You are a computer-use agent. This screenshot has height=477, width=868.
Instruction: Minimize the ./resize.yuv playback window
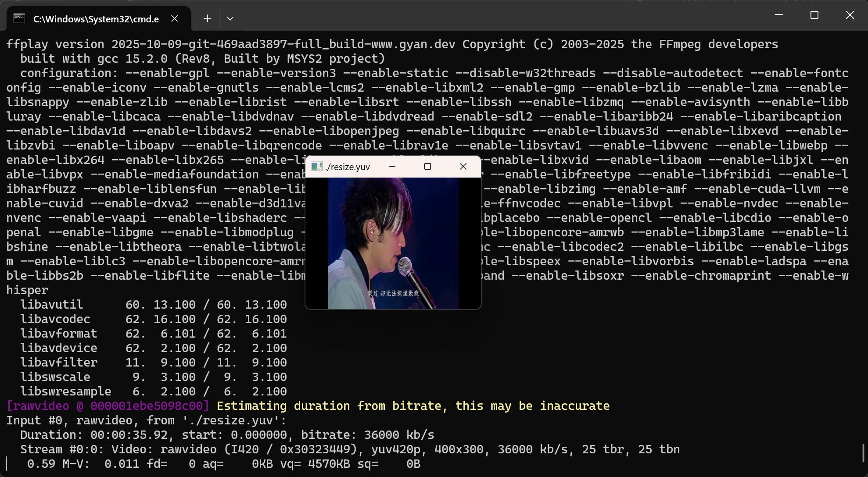coord(392,167)
